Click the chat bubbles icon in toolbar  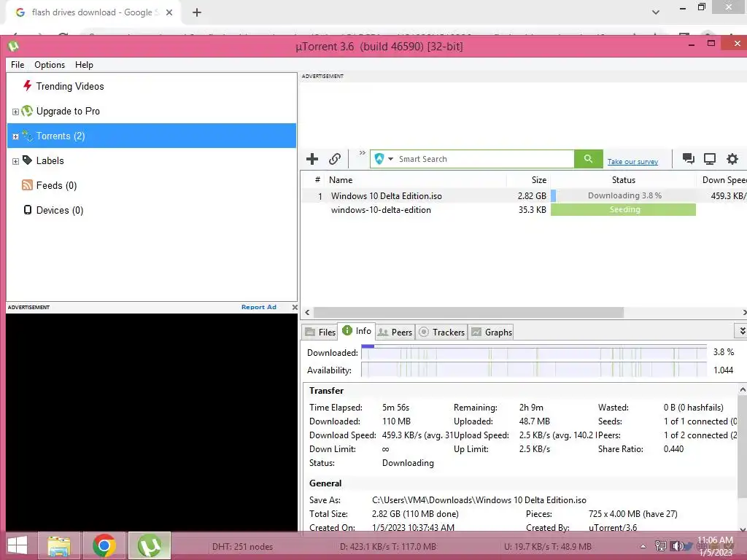[688, 158]
